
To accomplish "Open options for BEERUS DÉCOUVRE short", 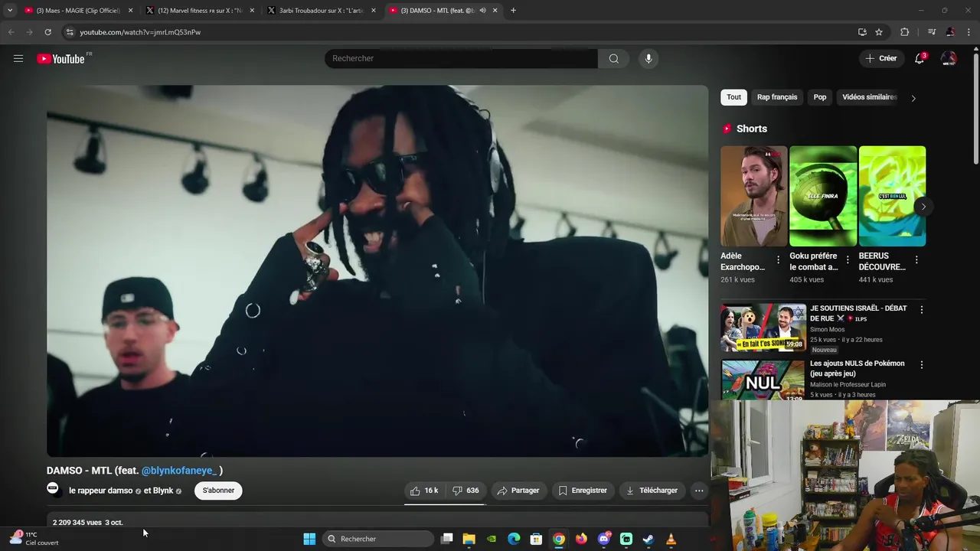I will click(916, 260).
